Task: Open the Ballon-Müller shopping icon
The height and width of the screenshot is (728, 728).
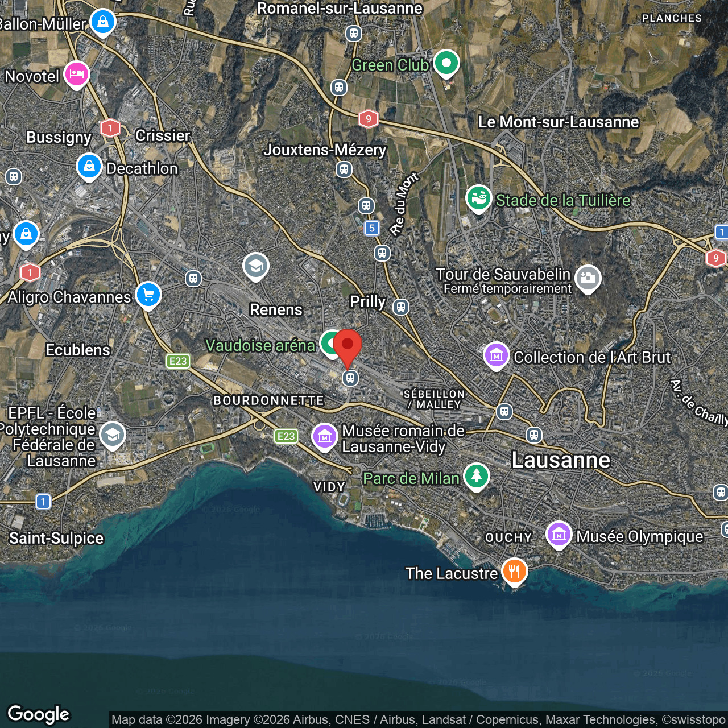Action: tap(102, 22)
